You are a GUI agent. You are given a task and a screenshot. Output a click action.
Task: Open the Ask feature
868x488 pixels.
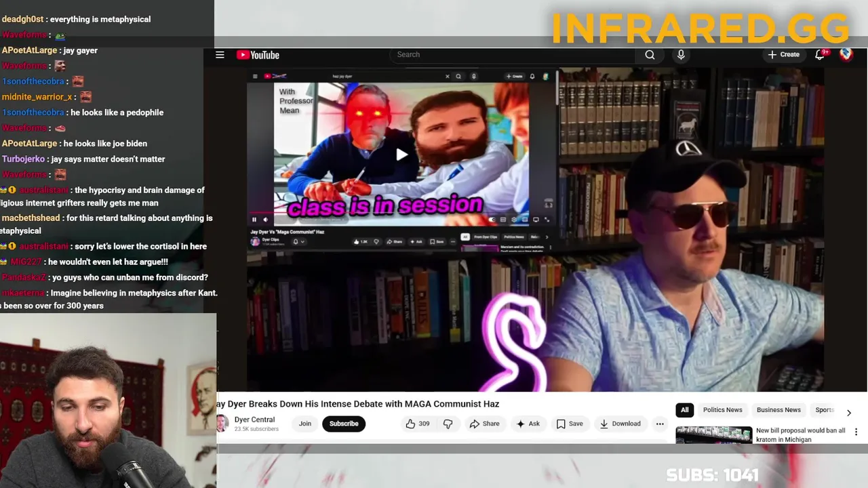point(528,424)
